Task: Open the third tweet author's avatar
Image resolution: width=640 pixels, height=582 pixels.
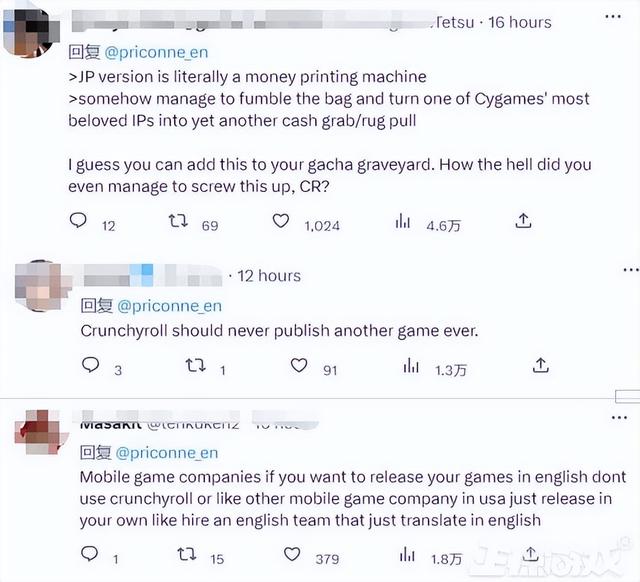Action: pyautogui.click(x=40, y=433)
